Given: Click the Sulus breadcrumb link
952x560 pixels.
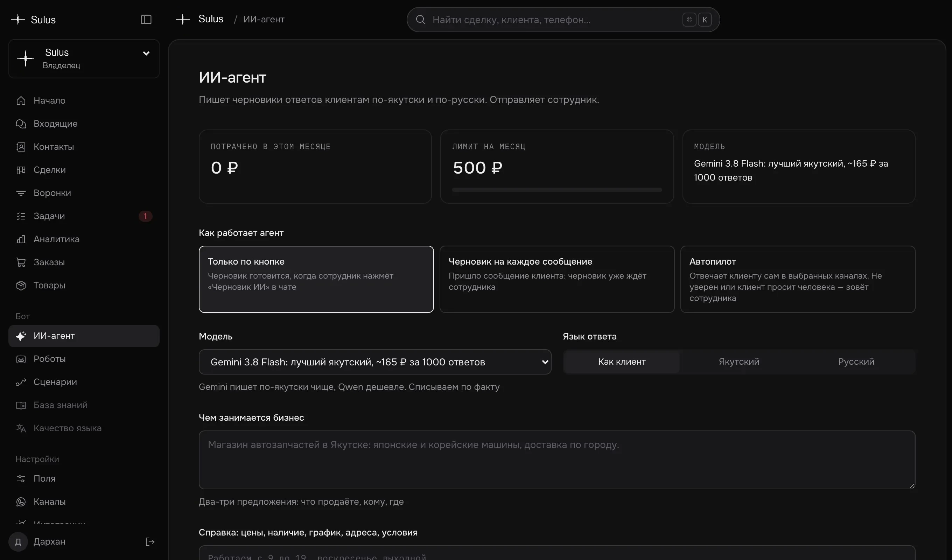Looking at the screenshot, I should [x=211, y=19].
